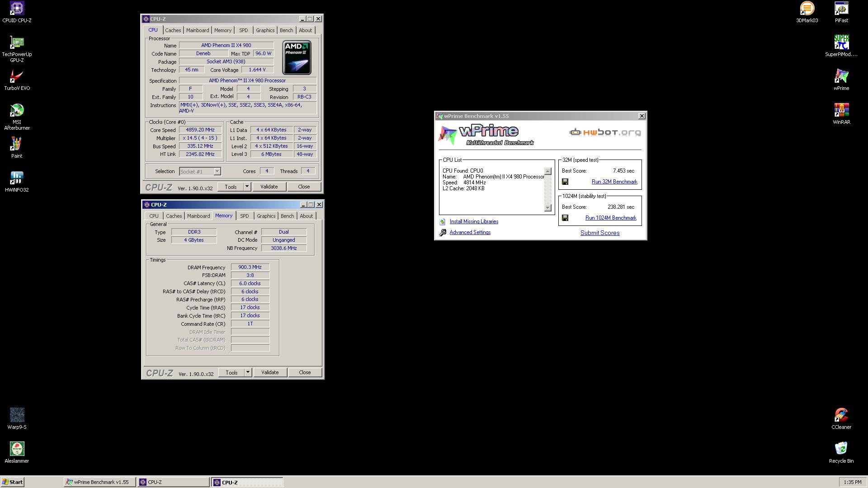This screenshot has width=868, height=488.
Task: Select MSI Afterburner desktop icon
Action: 17,117
